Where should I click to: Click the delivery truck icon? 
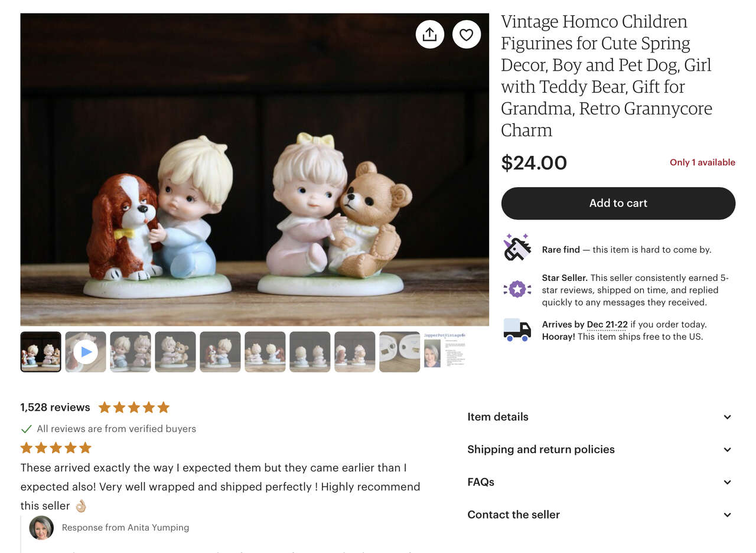coord(517,329)
